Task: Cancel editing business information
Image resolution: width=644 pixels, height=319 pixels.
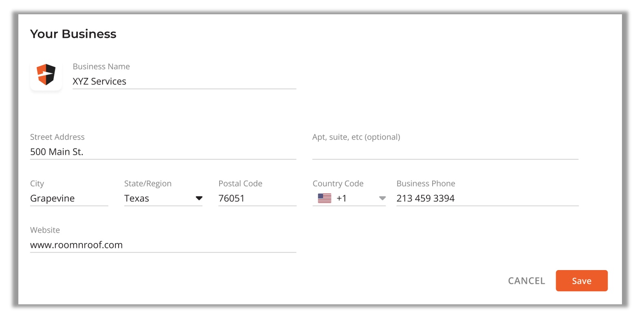Action: coord(526,281)
